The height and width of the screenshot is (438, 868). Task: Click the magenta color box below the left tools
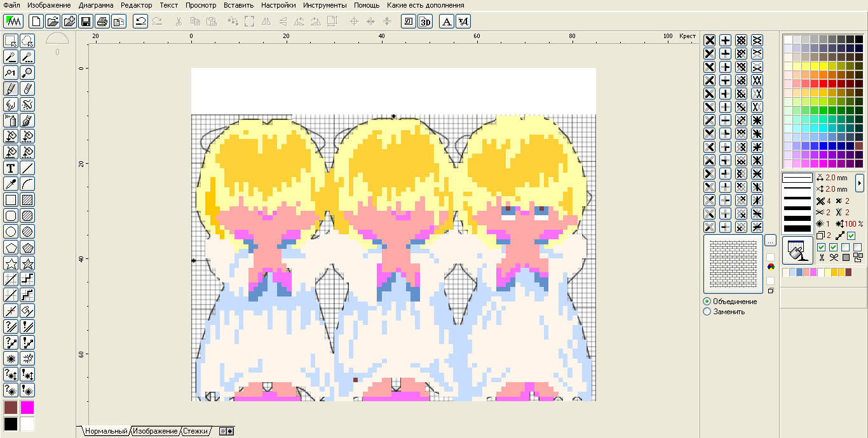[27, 408]
